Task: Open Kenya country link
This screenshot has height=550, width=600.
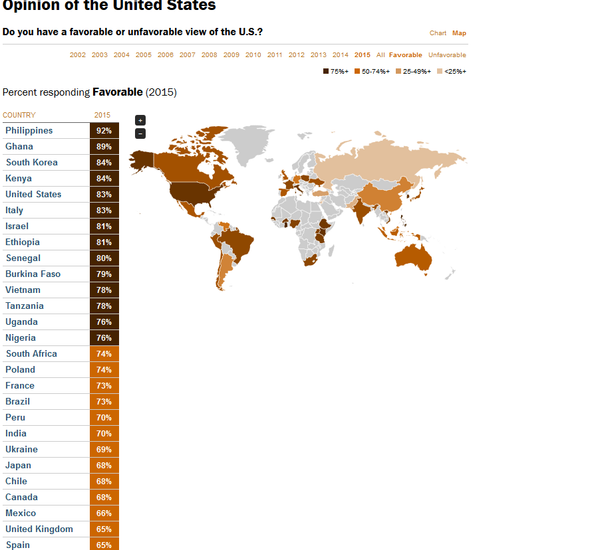Action: (x=18, y=178)
